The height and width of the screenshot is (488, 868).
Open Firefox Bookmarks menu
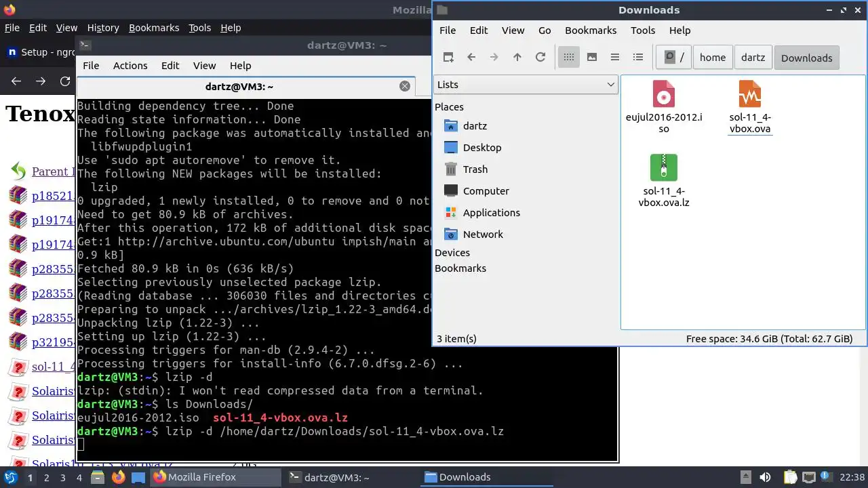[154, 28]
